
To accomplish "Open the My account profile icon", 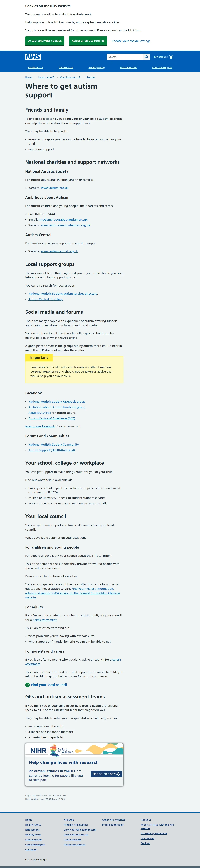I will [x=171, y=57].
